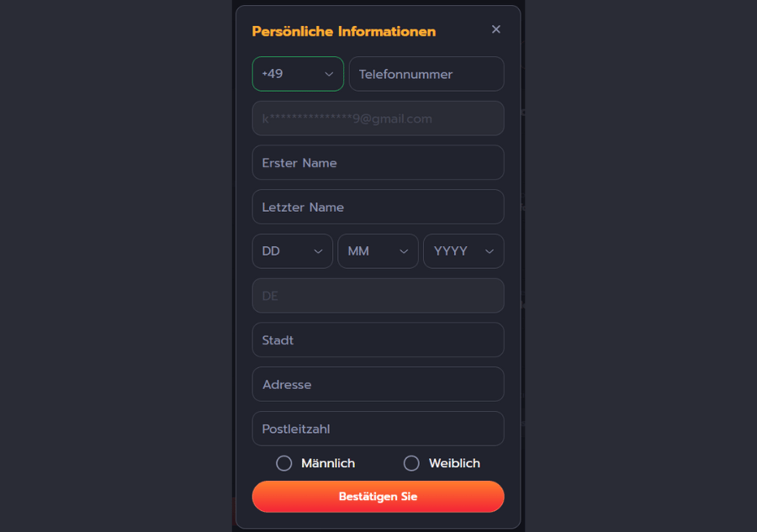The height and width of the screenshot is (532, 757).
Task: Open the +49 country code dropdown
Action: [x=298, y=74]
